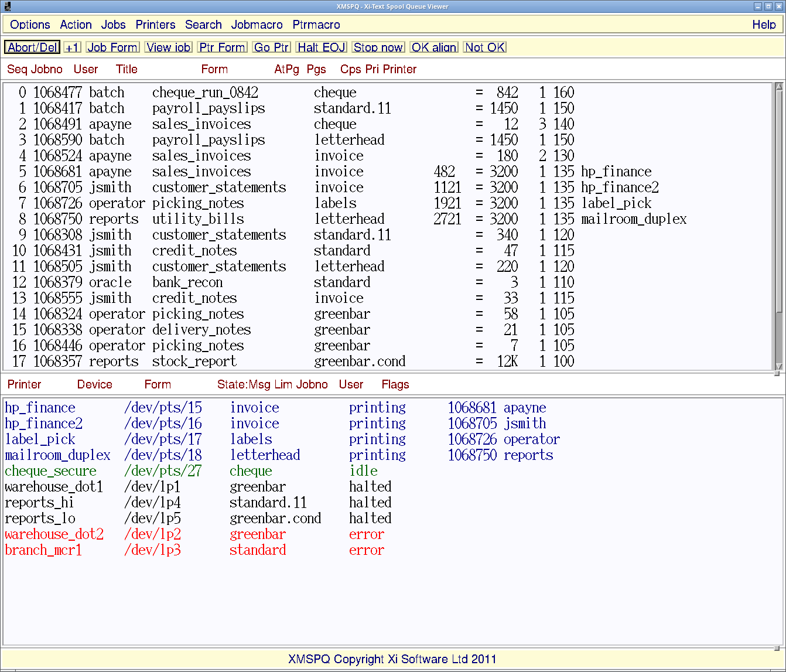Screen dimensions: 786x672
Task: Select the idle cheque_secure printer
Action: pos(392,471)
